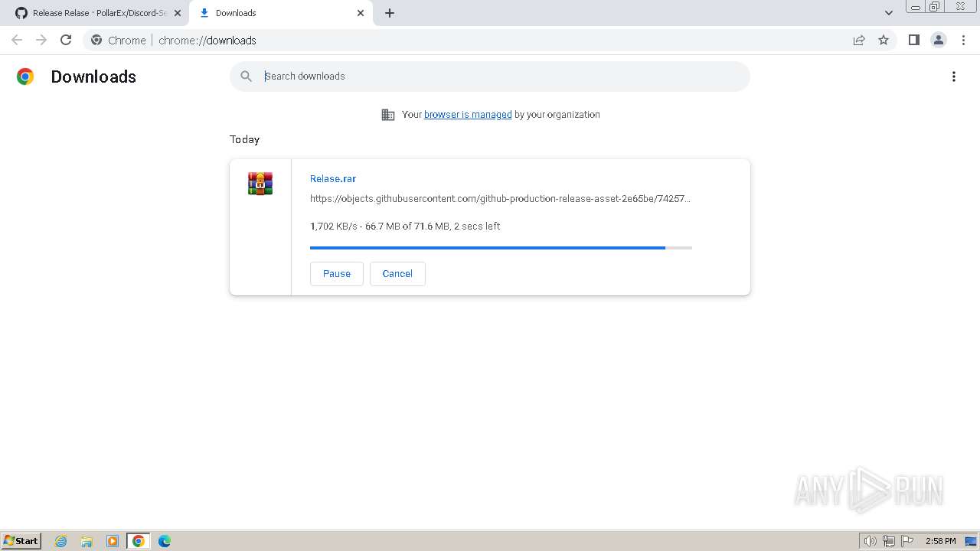The width and height of the screenshot is (980, 551).
Task: Go back with the back arrow
Action: click(x=17, y=40)
